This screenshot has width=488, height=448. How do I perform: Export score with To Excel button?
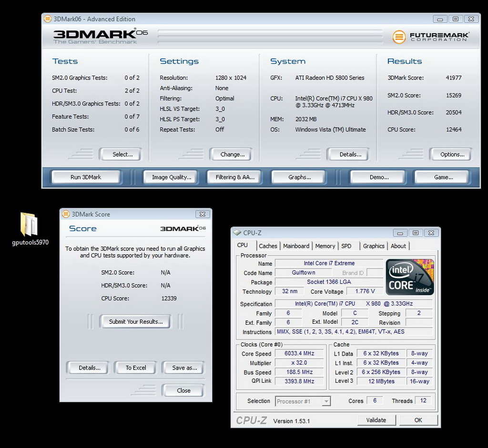(x=136, y=368)
